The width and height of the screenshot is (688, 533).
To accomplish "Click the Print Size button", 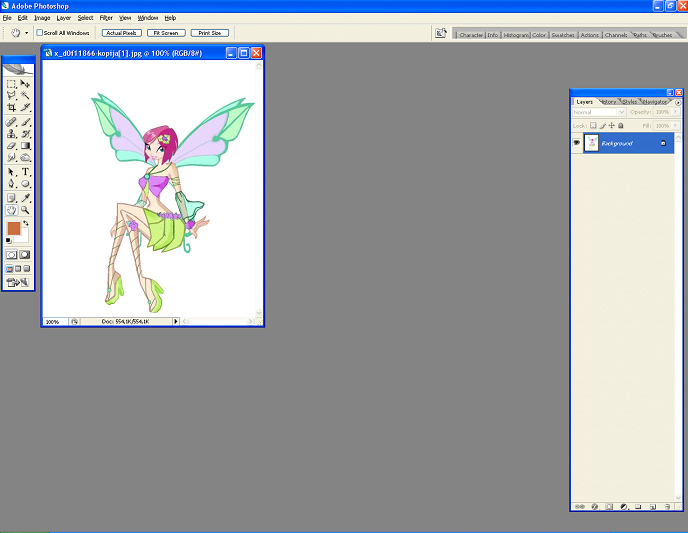I will 210,33.
